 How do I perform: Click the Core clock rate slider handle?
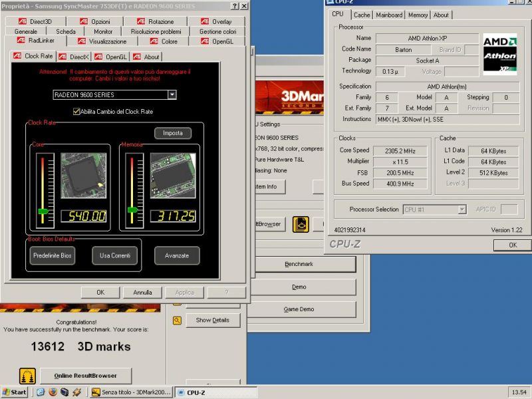(x=43, y=211)
